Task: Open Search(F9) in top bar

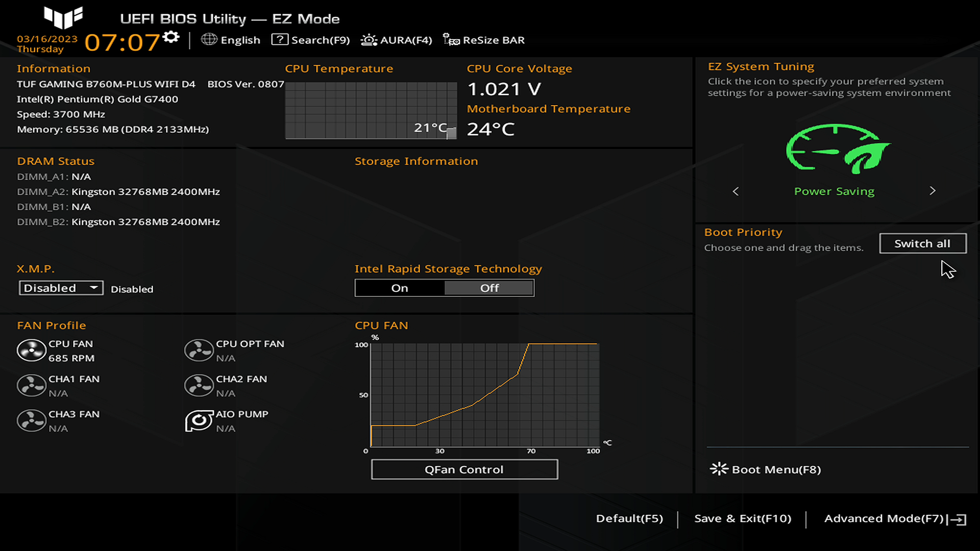Action: click(310, 40)
